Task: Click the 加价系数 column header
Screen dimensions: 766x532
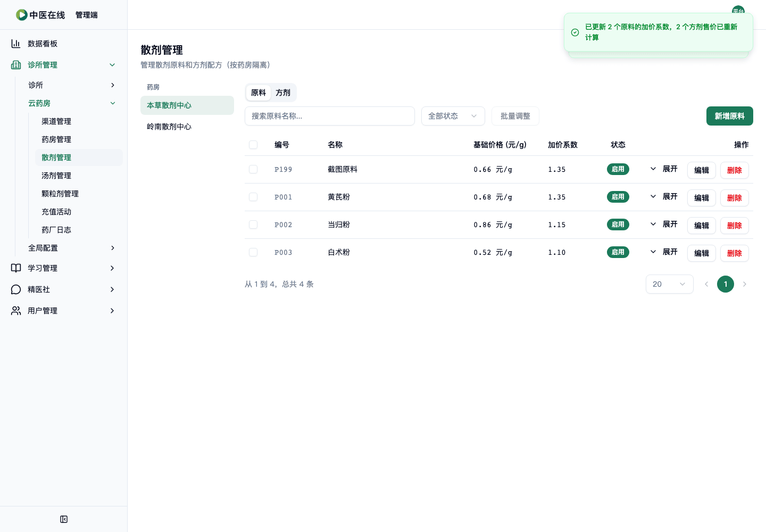Action: (563, 145)
